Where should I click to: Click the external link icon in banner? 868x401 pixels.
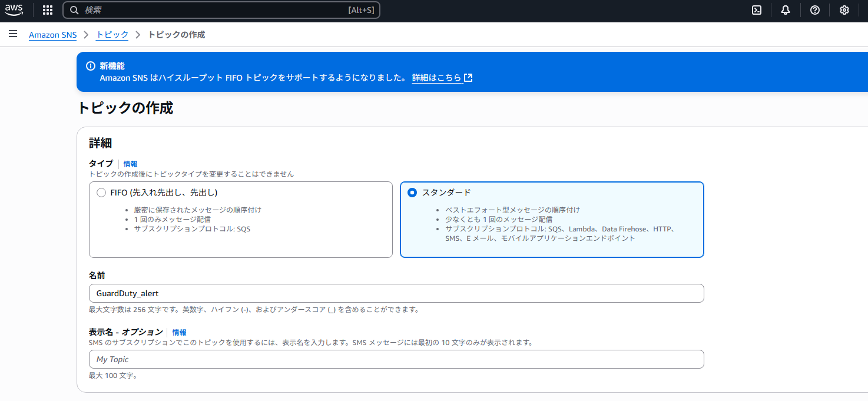pos(468,78)
